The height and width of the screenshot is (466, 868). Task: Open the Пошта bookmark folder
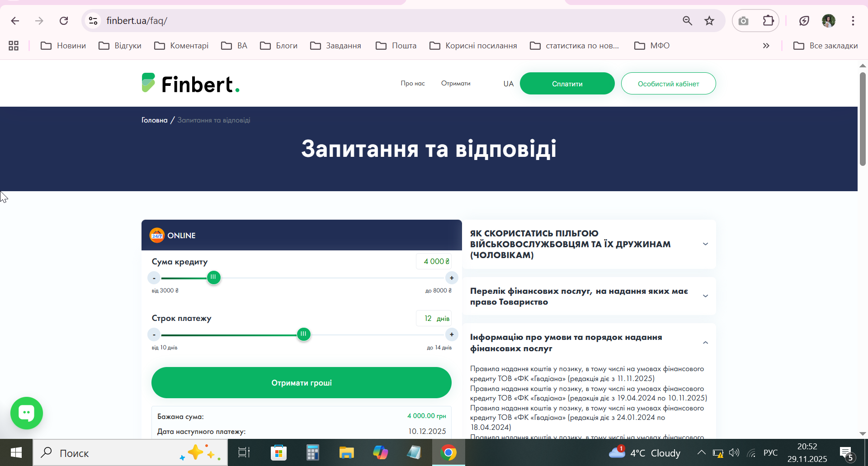396,46
